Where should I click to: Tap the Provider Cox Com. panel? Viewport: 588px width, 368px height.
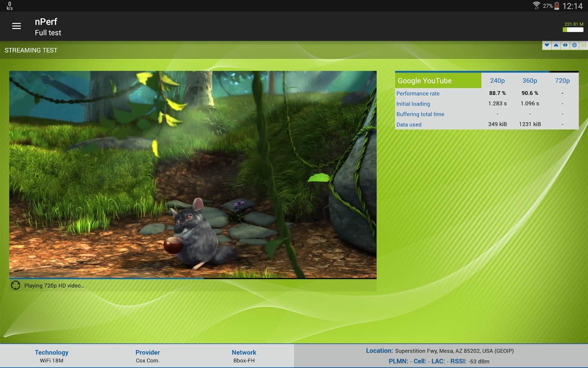coord(147,356)
